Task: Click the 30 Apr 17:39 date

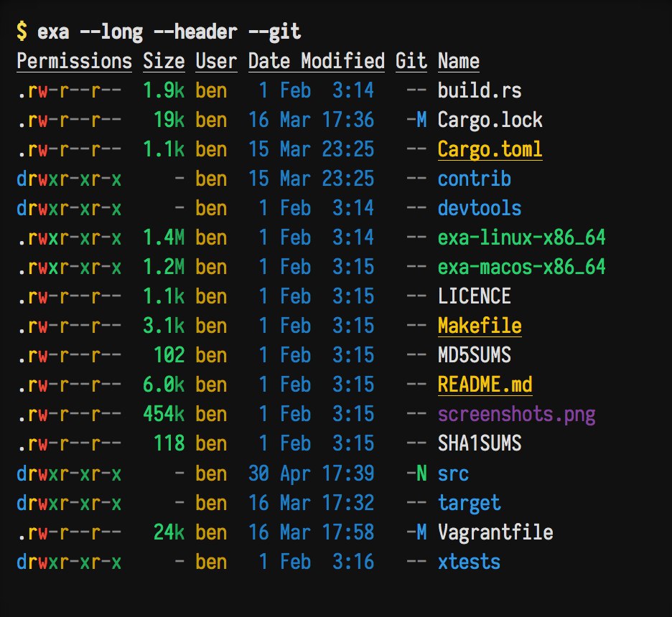Action: tap(311, 474)
